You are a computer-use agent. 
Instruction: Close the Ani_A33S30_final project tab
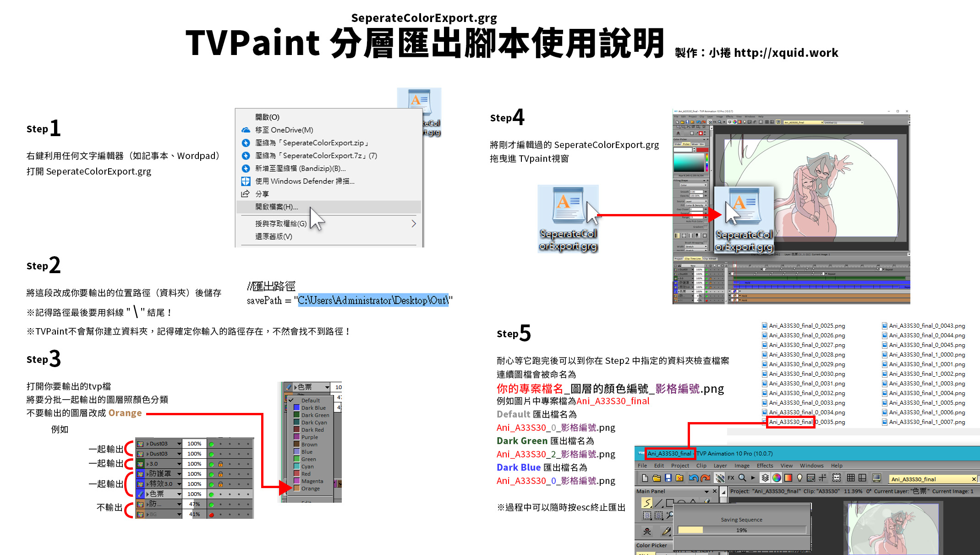click(974, 479)
